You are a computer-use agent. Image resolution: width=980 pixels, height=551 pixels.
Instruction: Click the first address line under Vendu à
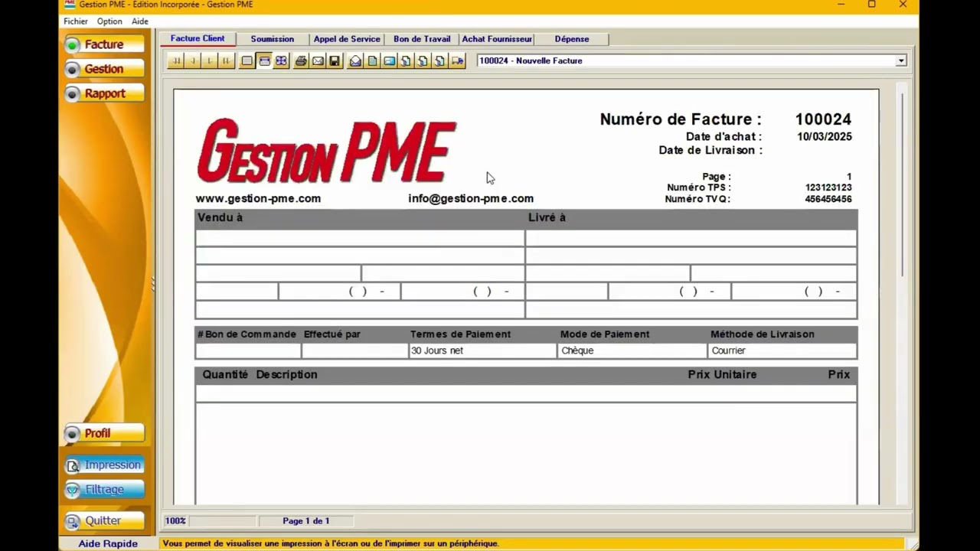tap(360, 238)
